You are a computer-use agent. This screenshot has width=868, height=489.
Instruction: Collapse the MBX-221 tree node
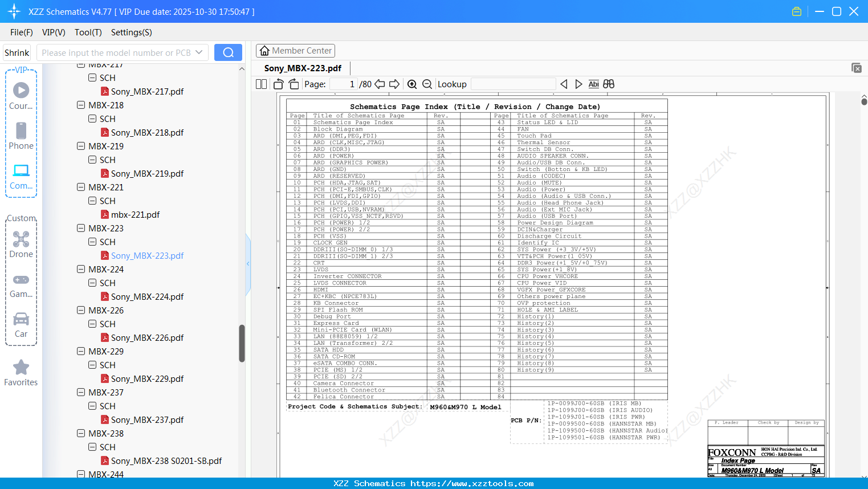click(x=81, y=187)
